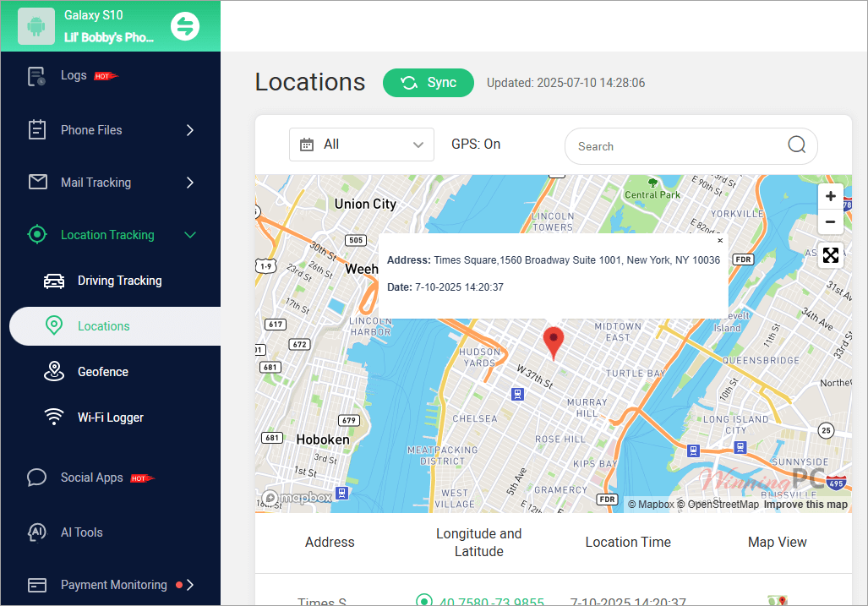Click the calendar icon in date filter

[x=306, y=145]
